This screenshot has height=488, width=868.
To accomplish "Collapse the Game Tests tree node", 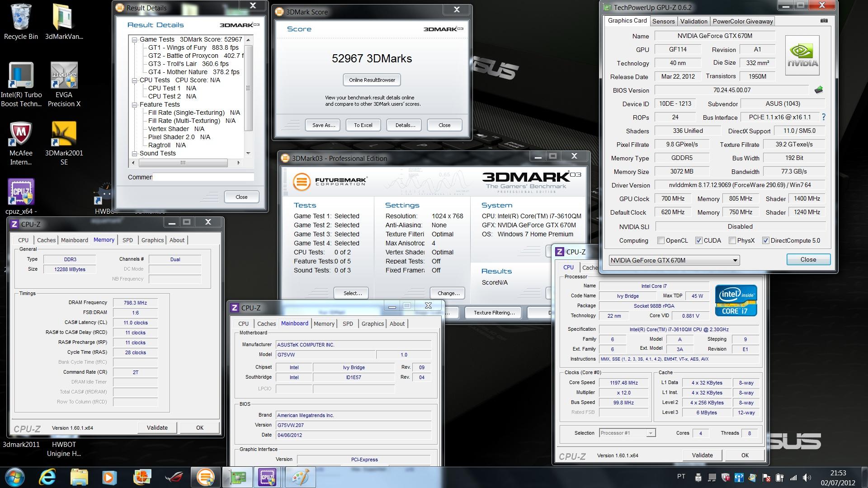I will pos(134,40).
